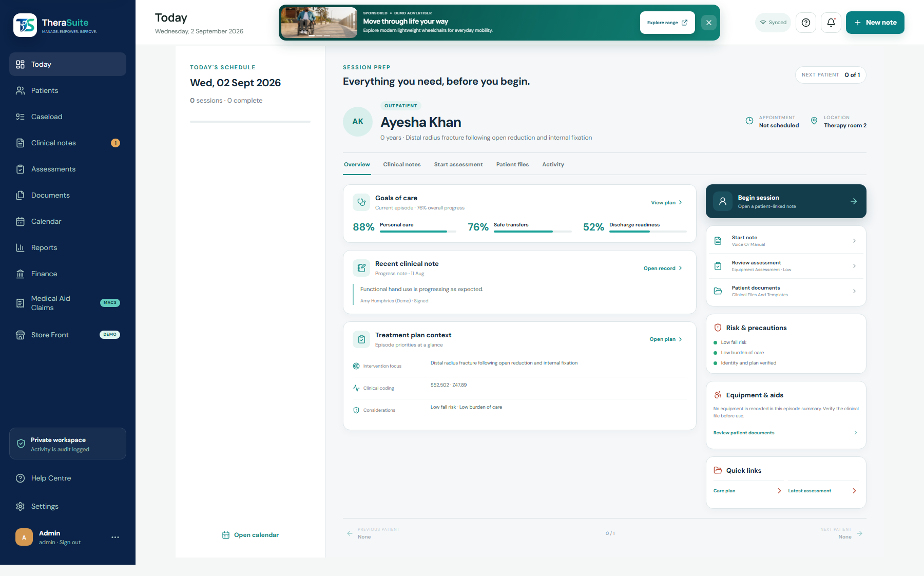Expand the Patient documents row chevron

(854, 291)
